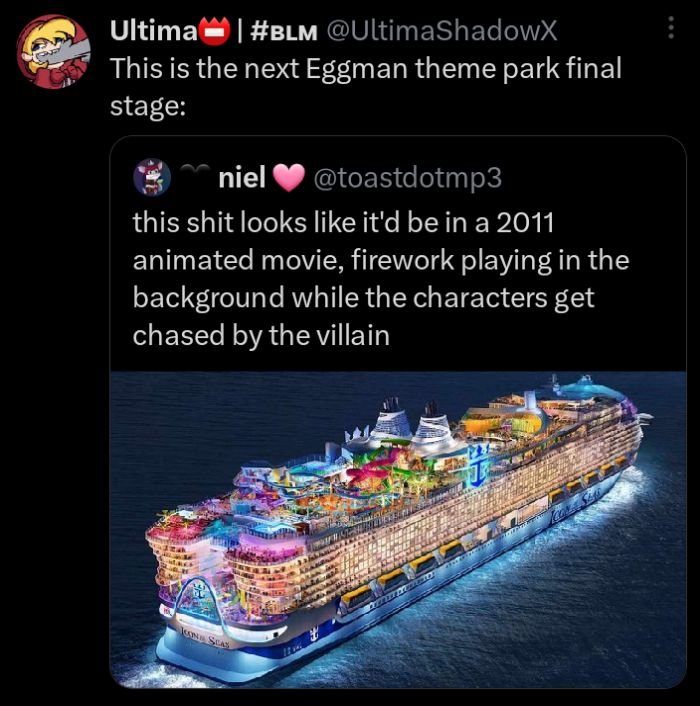Click the small anchor logo on ship's stern hull
700x706 pixels.
coord(312,636)
